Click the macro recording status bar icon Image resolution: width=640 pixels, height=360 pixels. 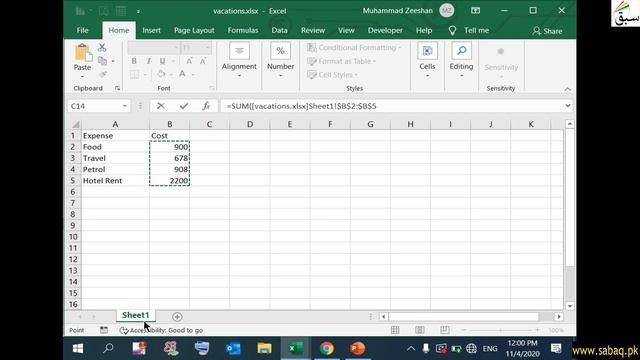(104, 330)
